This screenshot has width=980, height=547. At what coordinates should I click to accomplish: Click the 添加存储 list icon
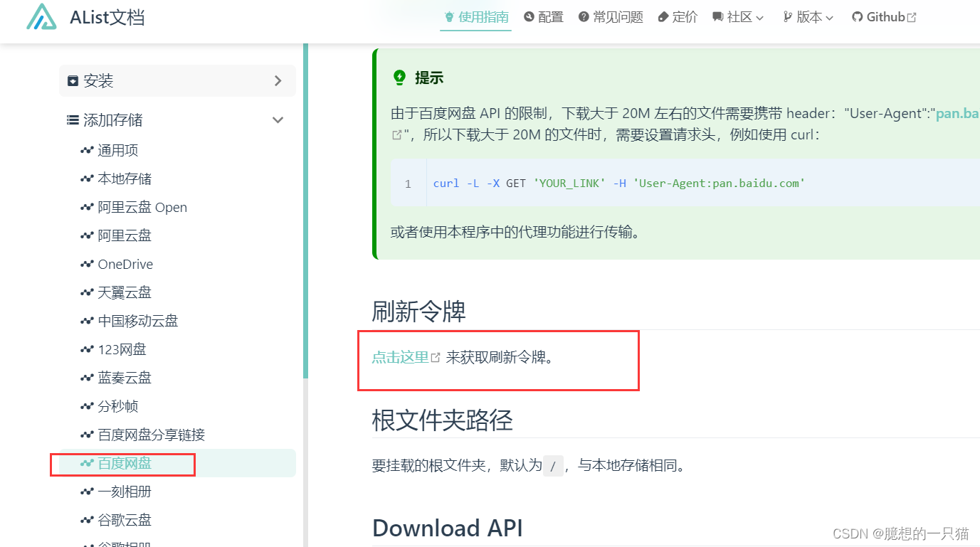(x=73, y=120)
